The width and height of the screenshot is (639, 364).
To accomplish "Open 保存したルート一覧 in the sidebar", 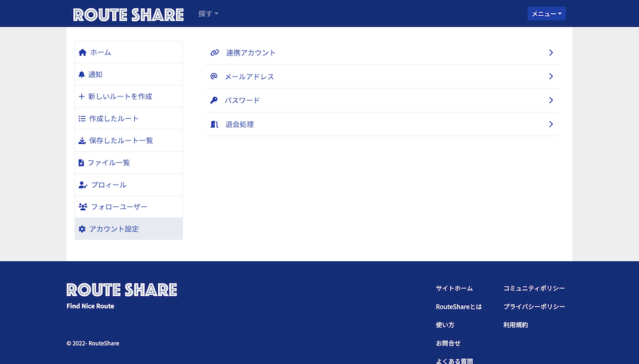I will (129, 140).
